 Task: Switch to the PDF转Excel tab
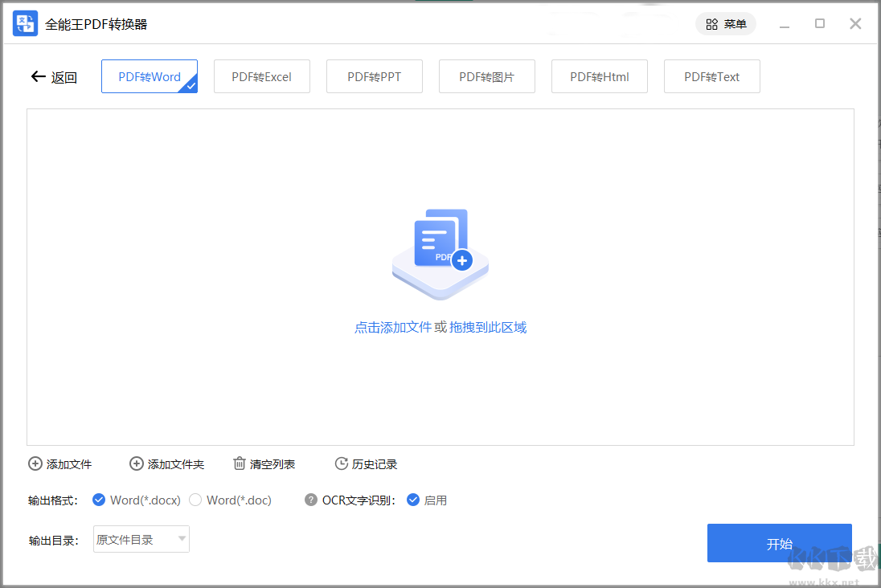[261, 76]
